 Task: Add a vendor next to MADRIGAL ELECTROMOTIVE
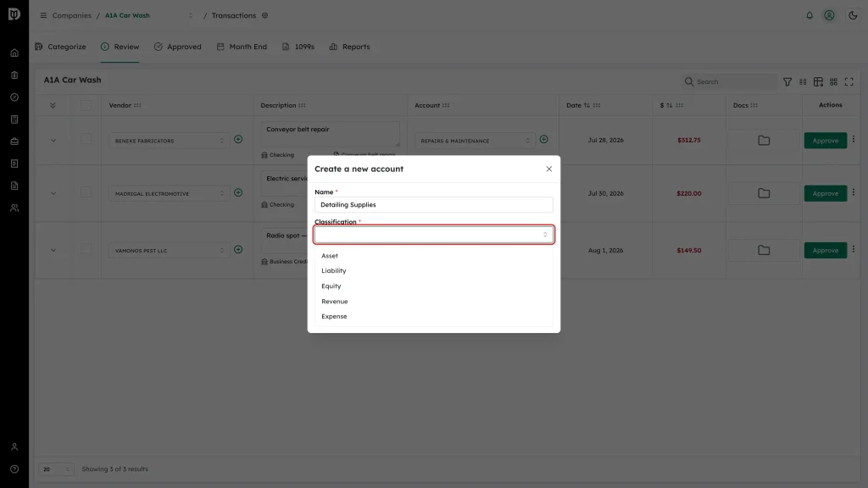coord(238,192)
